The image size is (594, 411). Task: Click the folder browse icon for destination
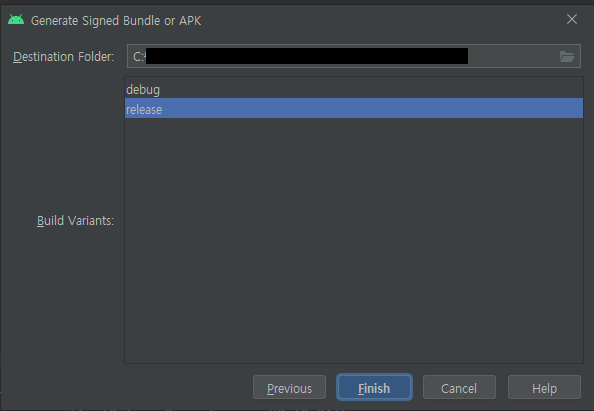click(567, 57)
